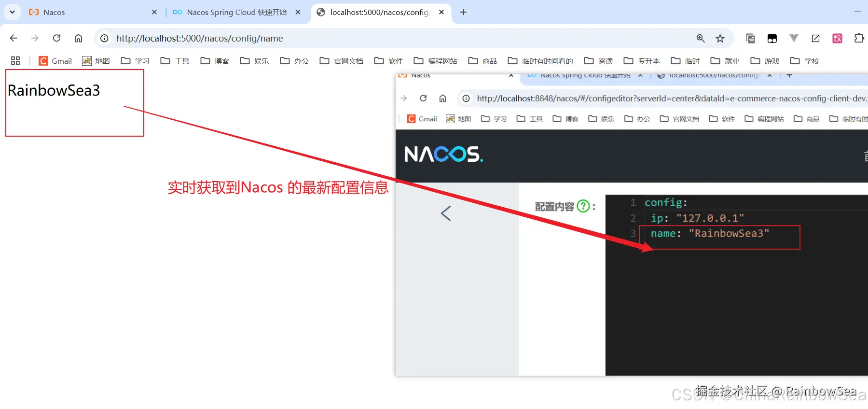Expand the 博客 bookmark folder
868x409 pixels.
215,61
